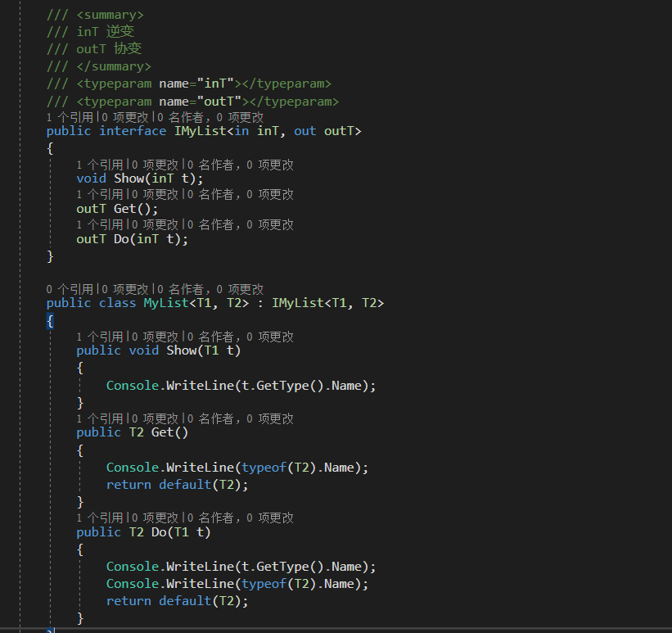The image size is (672, 633).
Task: Click the 'MyList' class name
Action: tap(166, 303)
